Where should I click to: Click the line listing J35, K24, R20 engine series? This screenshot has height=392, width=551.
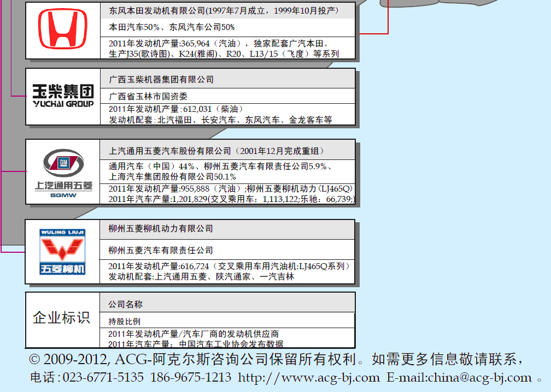(x=224, y=54)
